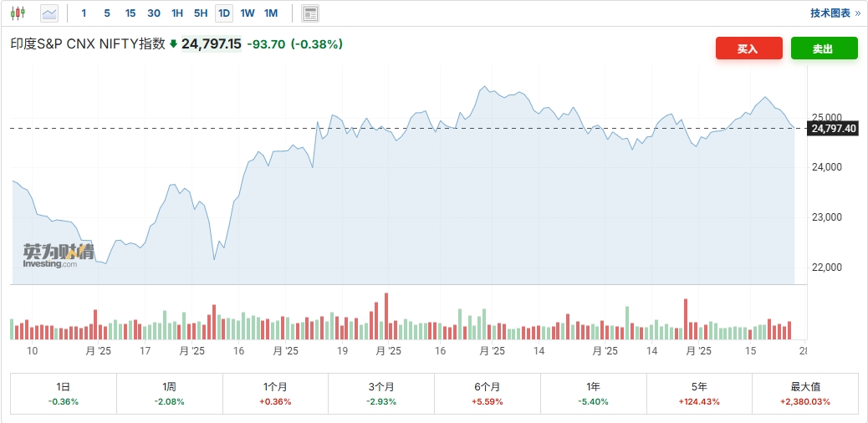Open the 技术图表 link

coord(835,13)
